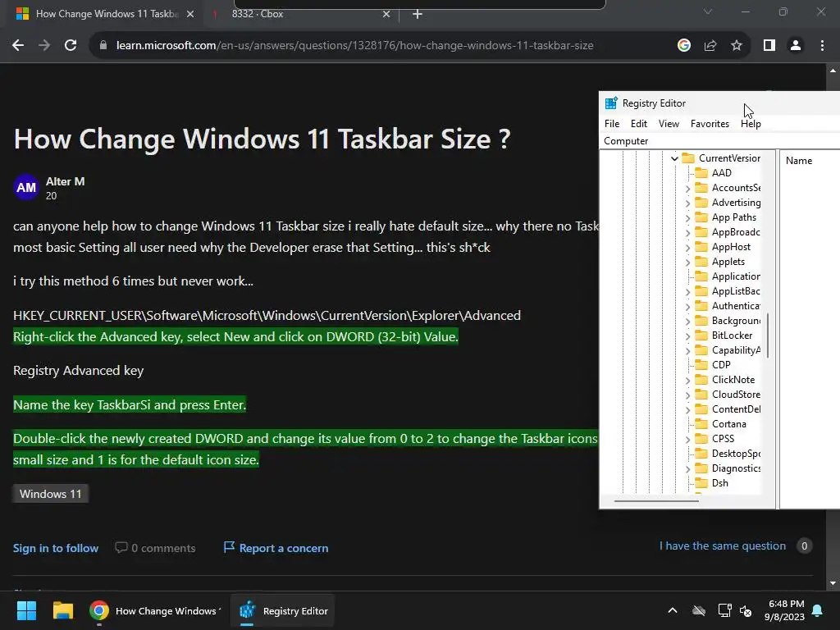Open the notifications bell icon
The width and height of the screenshot is (840, 630).
click(x=818, y=610)
